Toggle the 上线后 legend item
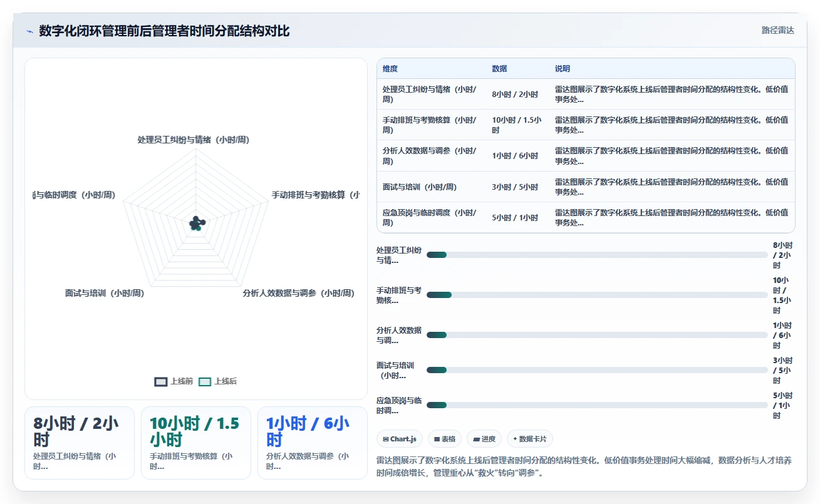The image size is (820, 504). [218, 381]
